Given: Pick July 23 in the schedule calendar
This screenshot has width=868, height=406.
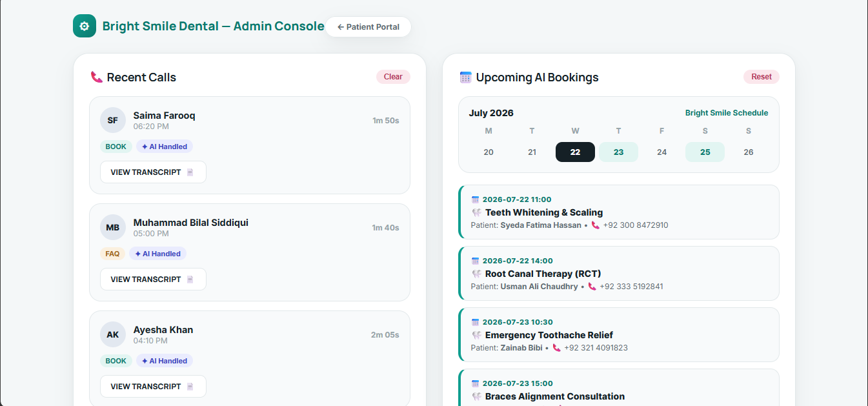Looking at the screenshot, I should [618, 152].
